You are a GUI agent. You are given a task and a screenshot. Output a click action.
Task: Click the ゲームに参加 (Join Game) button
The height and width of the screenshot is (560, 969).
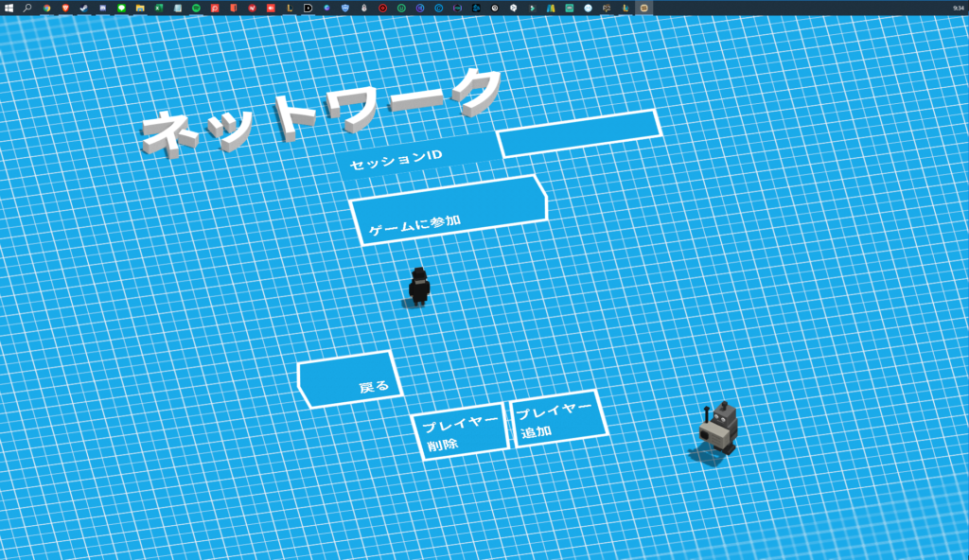pos(448,210)
